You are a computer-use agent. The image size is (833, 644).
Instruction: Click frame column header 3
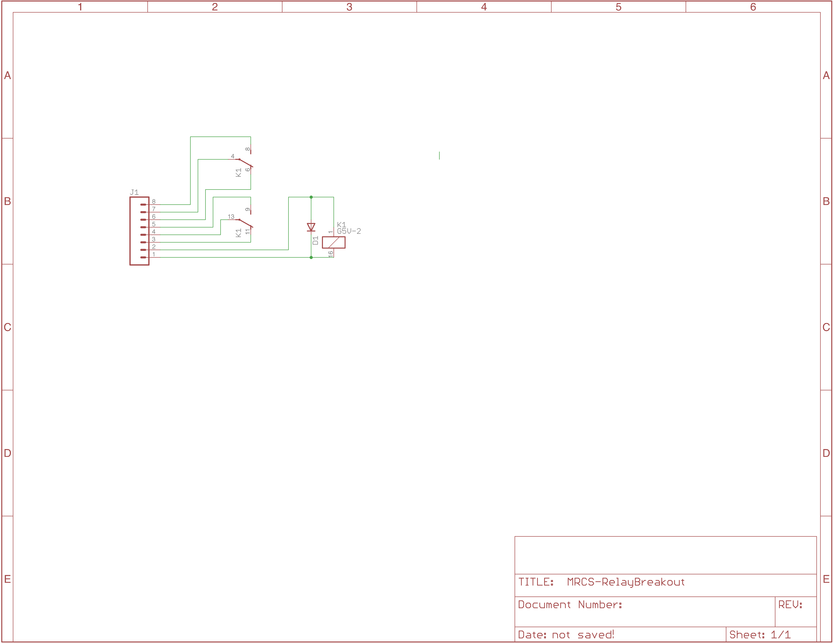349,7
